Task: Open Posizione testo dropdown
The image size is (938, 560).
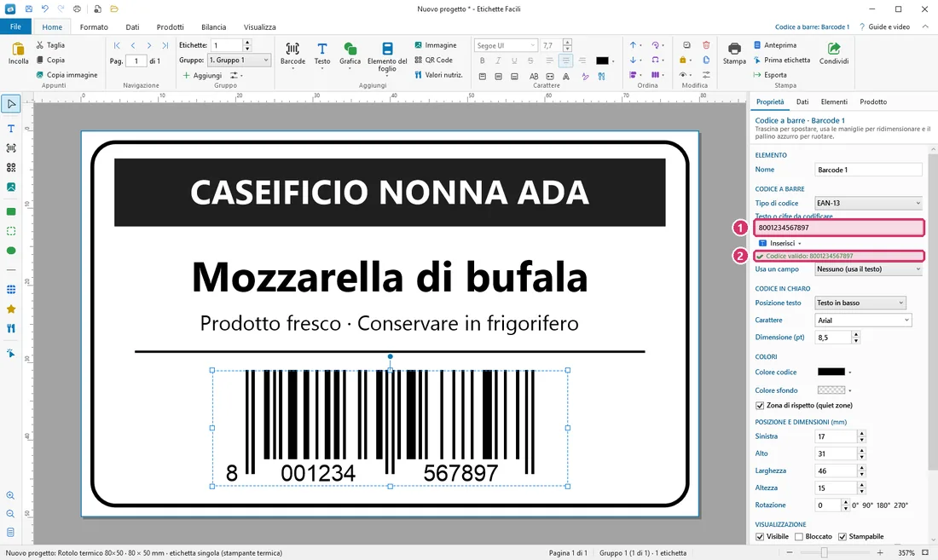Action: [x=860, y=303]
